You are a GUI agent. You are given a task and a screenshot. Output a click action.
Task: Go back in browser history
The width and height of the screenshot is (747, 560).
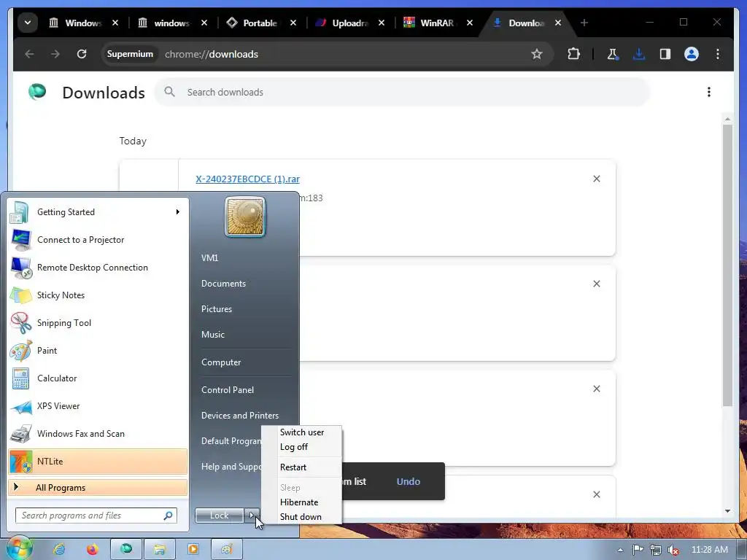(29, 54)
